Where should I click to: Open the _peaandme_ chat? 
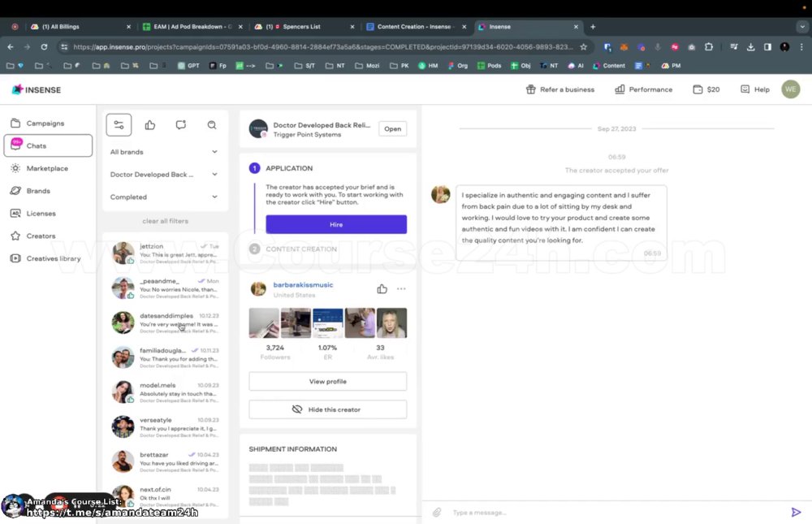pyautogui.click(x=166, y=288)
